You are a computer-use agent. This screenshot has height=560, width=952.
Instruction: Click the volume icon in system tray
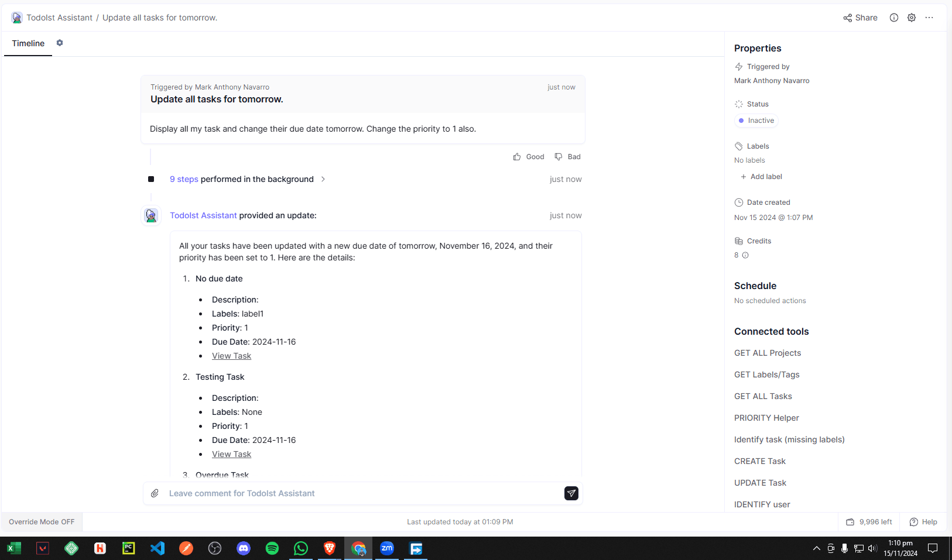[872, 548]
